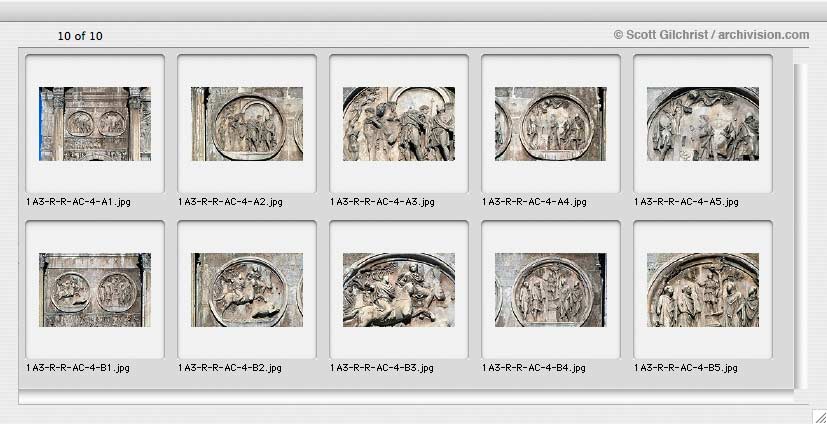
Task: Select thumbnail 1A3-R-R-AC-4-B1.jpg
Action: 95,290
